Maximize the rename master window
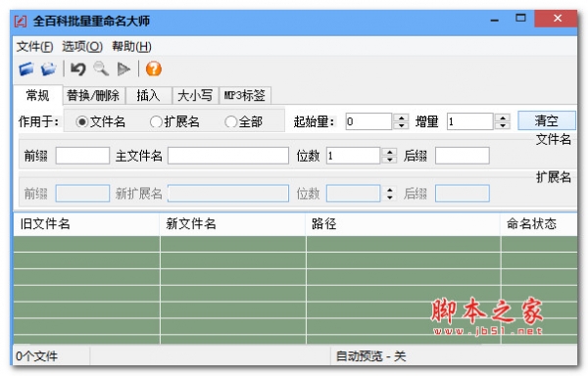The width and height of the screenshot is (588, 376). [x=520, y=19]
